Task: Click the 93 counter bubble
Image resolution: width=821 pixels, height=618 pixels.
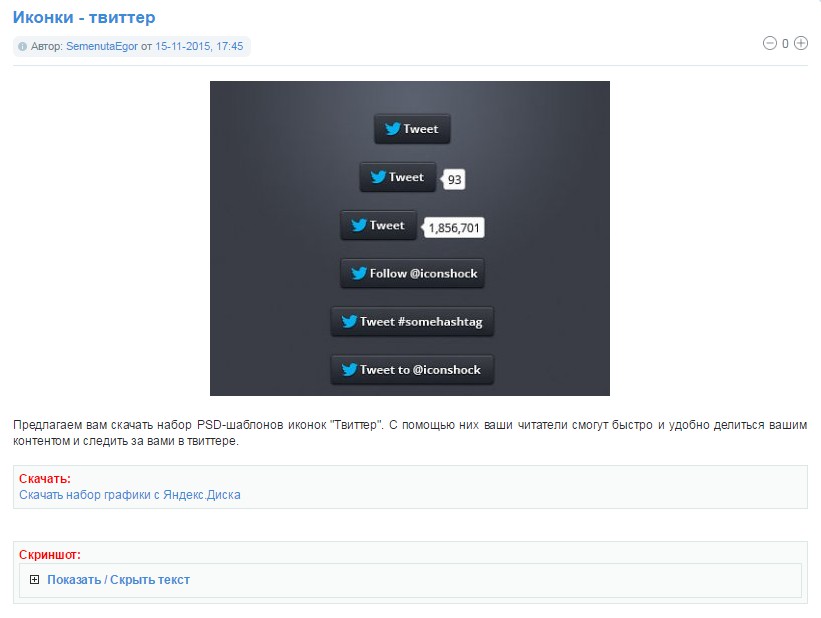Action: pos(453,180)
